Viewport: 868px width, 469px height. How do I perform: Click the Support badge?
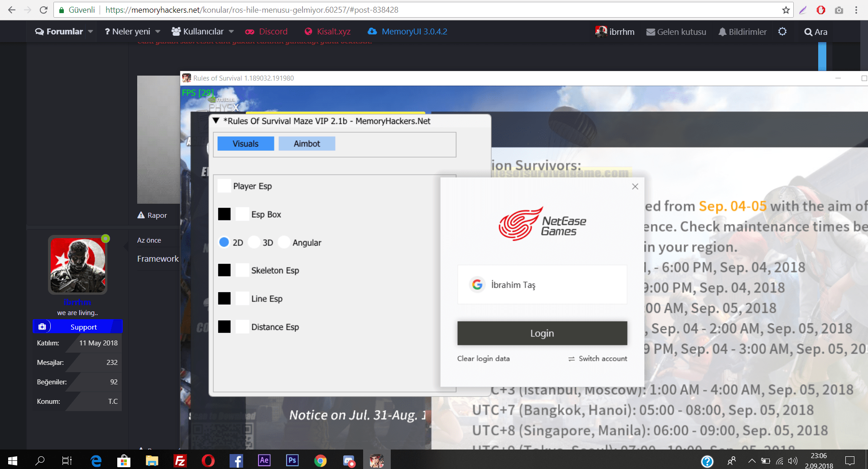(77, 327)
